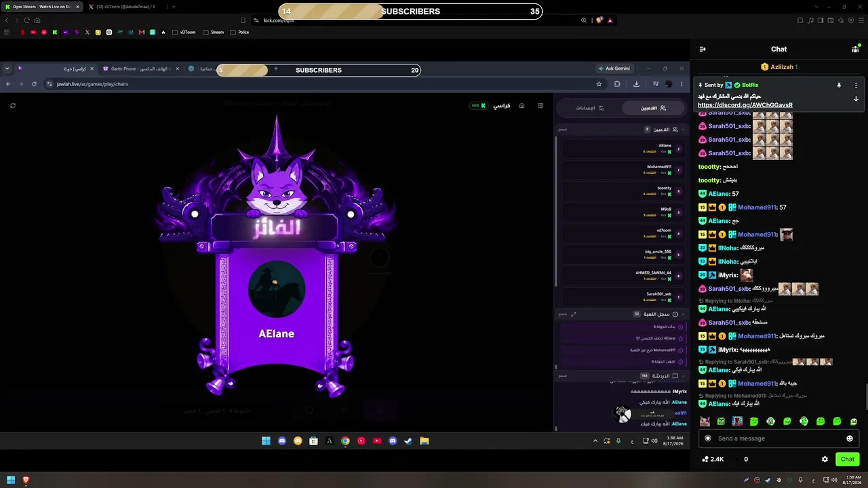868x488 pixels.
Task: Open a new tab in outer browser
Action: tap(173, 7)
